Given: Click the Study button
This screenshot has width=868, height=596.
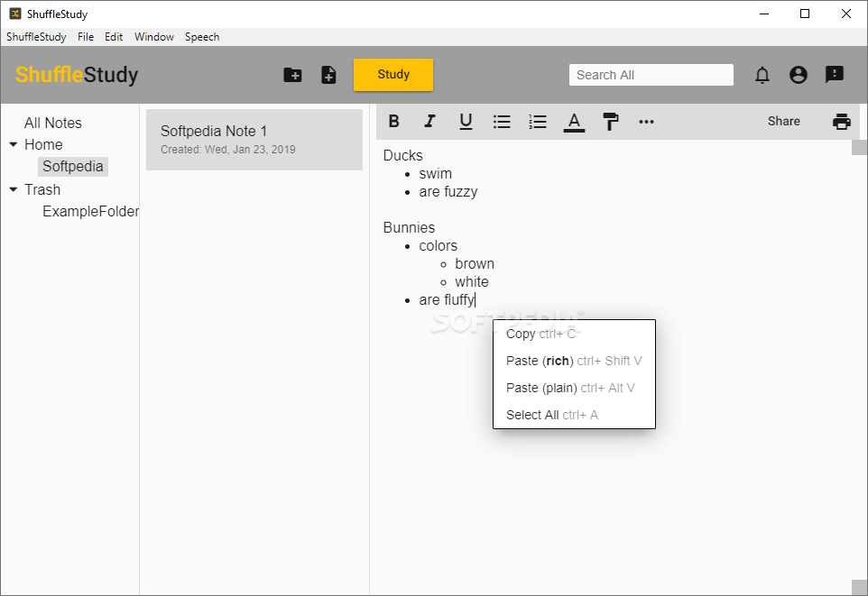Looking at the screenshot, I should [393, 75].
